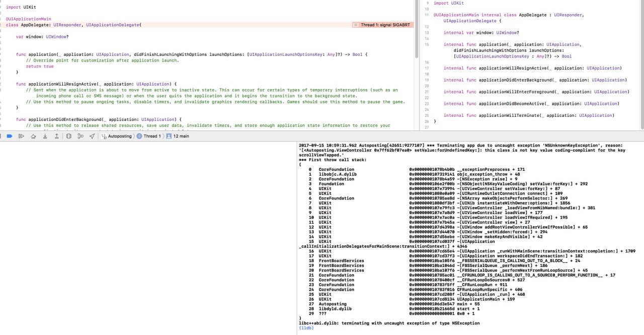Click the 'var window: UIWindow?' line
This screenshot has height=335, width=644.
42,37
